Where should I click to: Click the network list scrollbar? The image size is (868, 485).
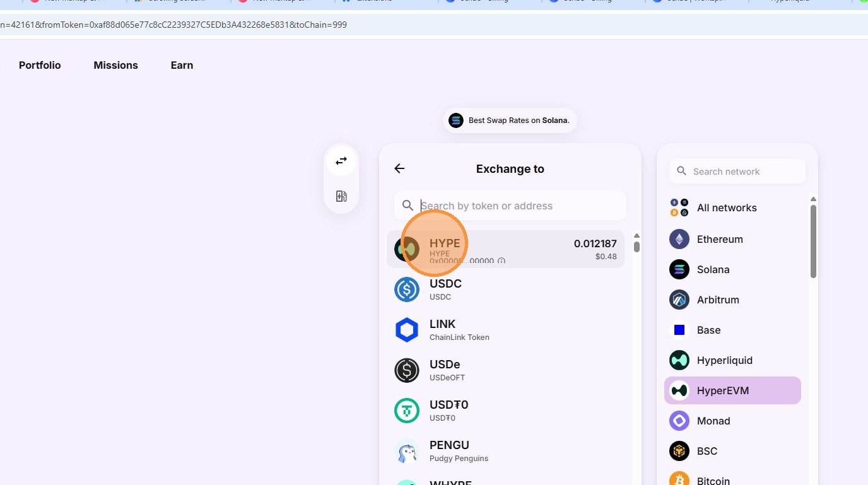[x=813, y=241]
